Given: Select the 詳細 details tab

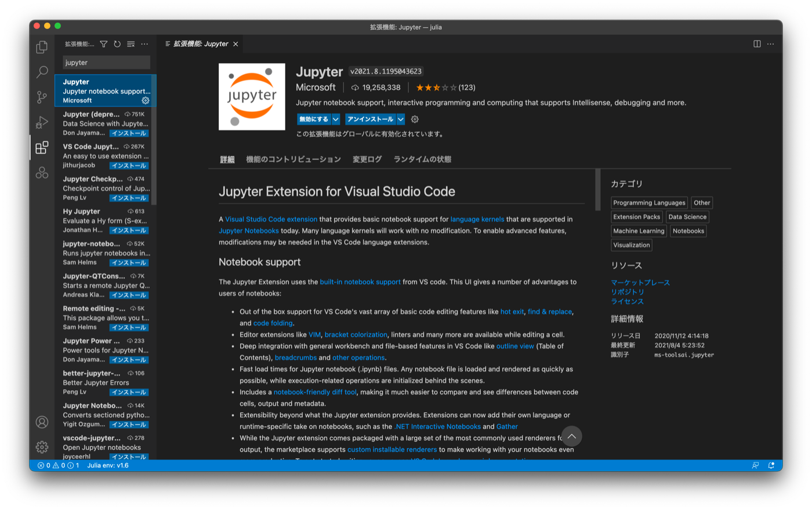Looking at the screenshot, I should 227,159.
